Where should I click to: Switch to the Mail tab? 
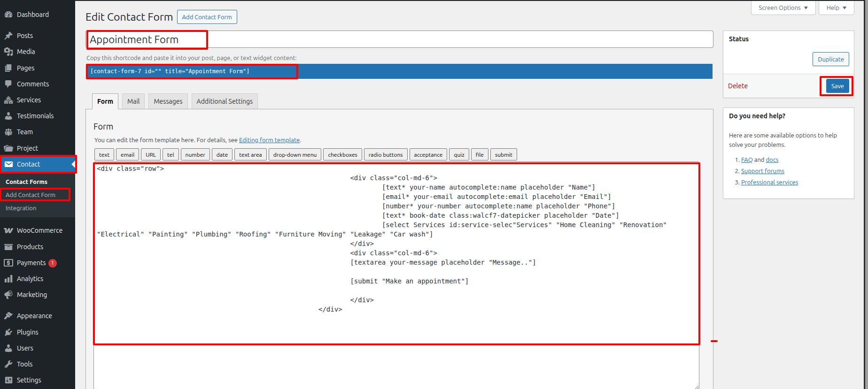[133, 101]
